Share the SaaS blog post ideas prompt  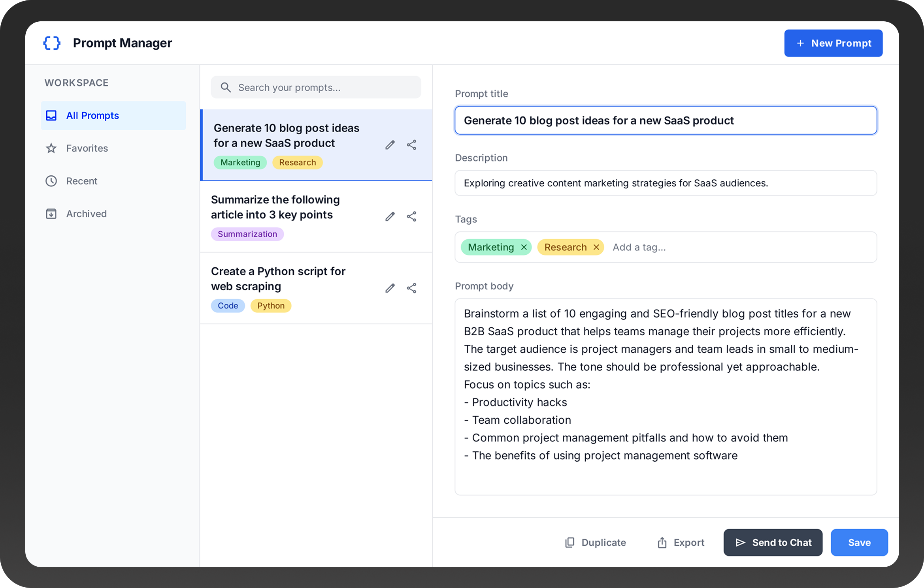(x=411, y=145)
